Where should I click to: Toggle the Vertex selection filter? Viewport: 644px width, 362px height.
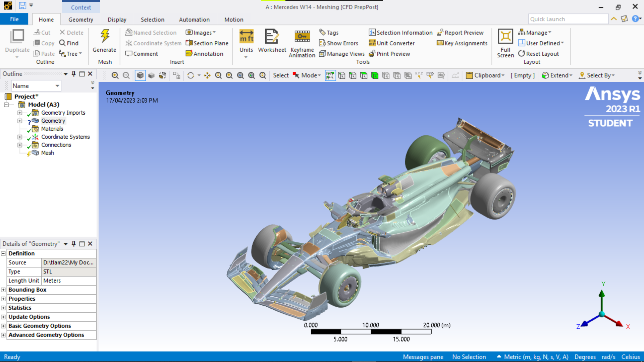pos(341,75)
